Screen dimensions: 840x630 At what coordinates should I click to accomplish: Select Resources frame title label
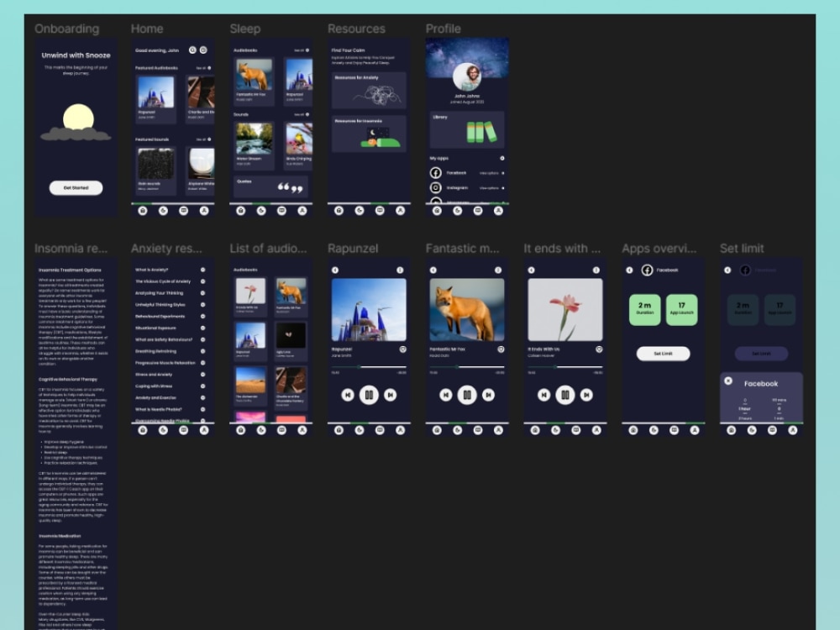(356, 29)
